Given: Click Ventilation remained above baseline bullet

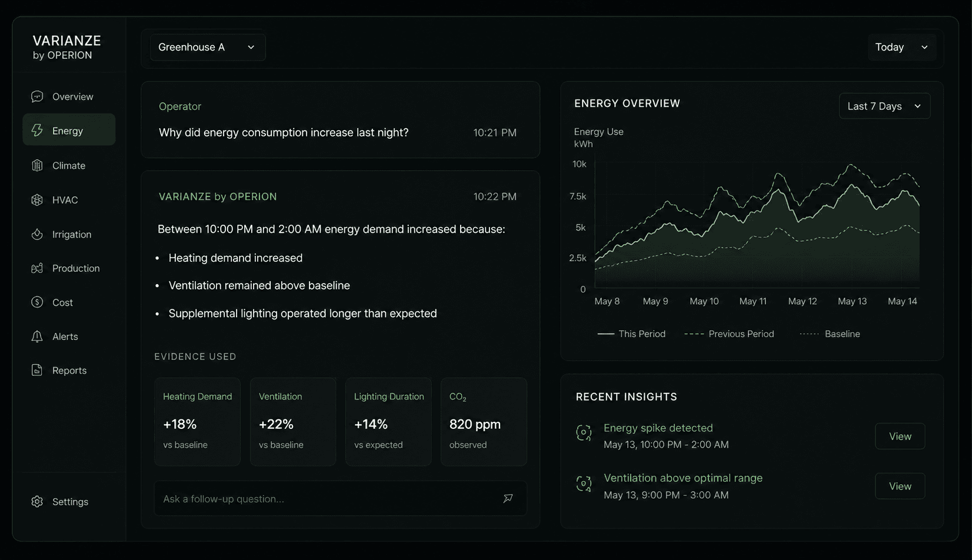Looking at the screenshot, I should [x=259, y=285].
